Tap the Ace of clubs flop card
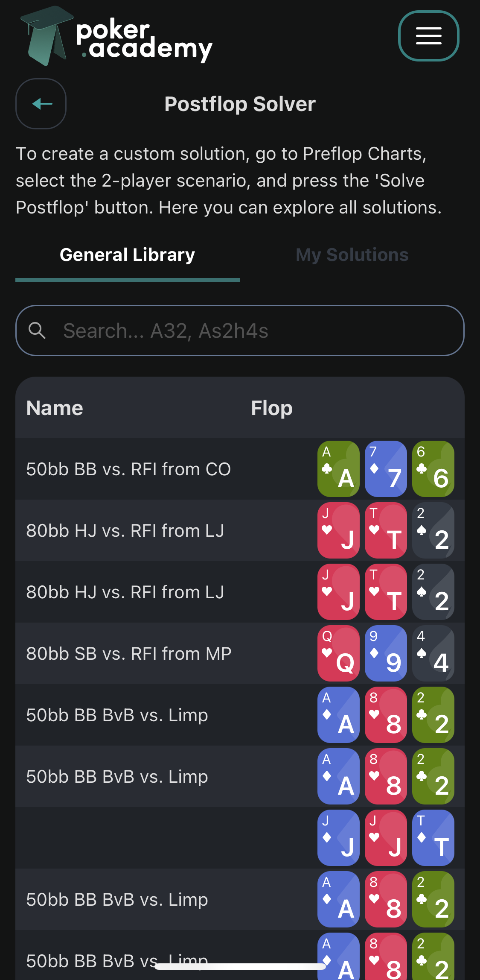Viewport: 480px width, 980px height. point(338,469)
